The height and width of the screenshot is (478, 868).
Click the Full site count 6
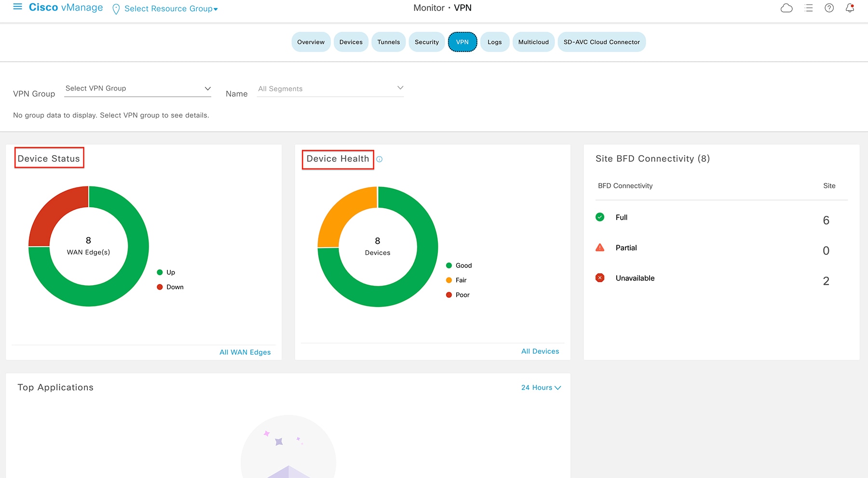pyautogui.click(x=826, y=220)
